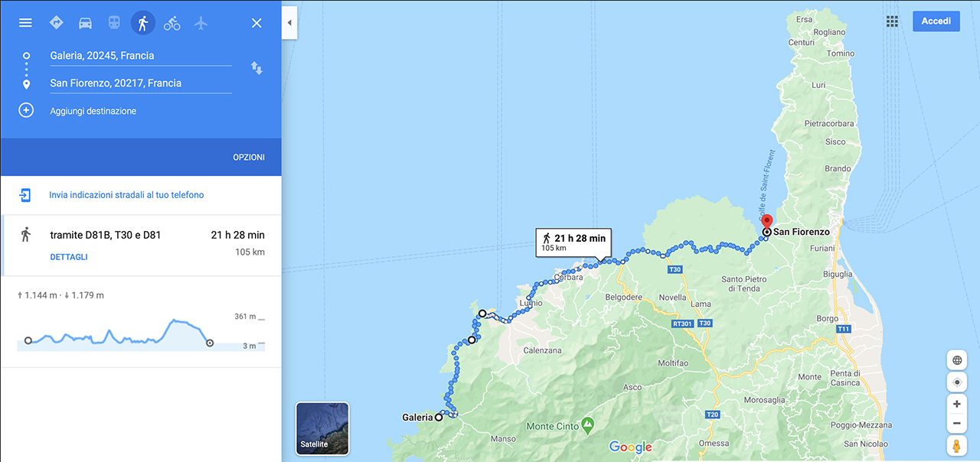This screenshot has height=462, width=980.
Task: Select the Street View pegman
Action: pyautogui.click(x=957, y=445)
